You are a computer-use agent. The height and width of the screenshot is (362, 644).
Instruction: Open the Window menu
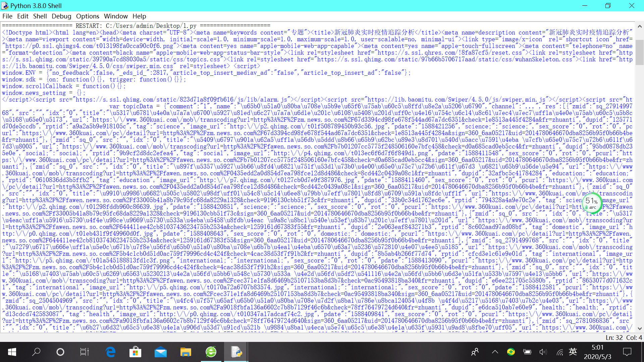pyautogui.click(x=116, y=16)
